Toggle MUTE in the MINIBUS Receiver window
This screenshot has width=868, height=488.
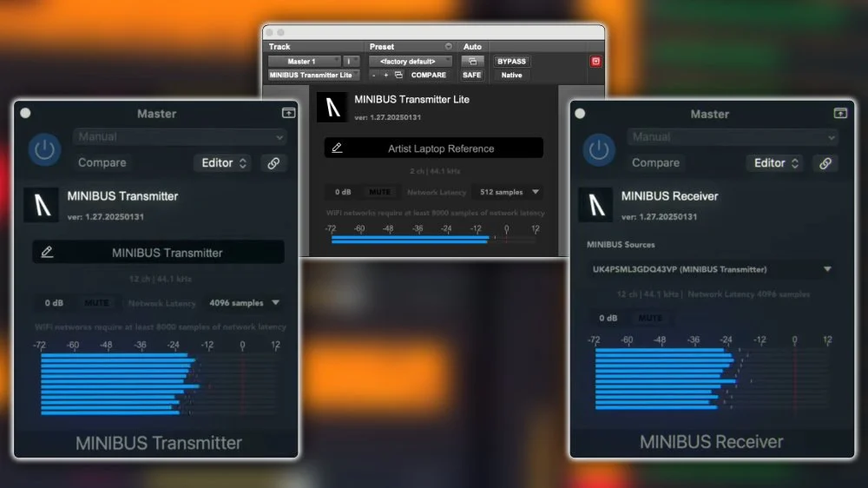point(650,318)
